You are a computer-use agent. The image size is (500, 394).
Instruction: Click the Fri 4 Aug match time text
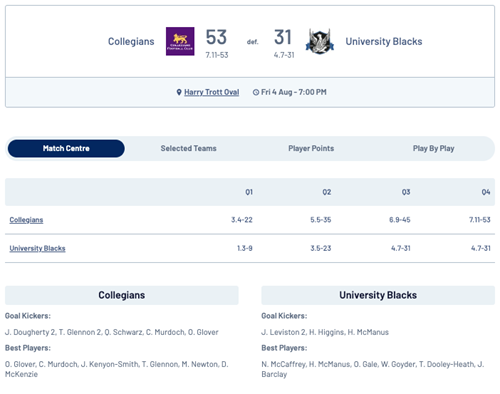click(x=294, y=92)
